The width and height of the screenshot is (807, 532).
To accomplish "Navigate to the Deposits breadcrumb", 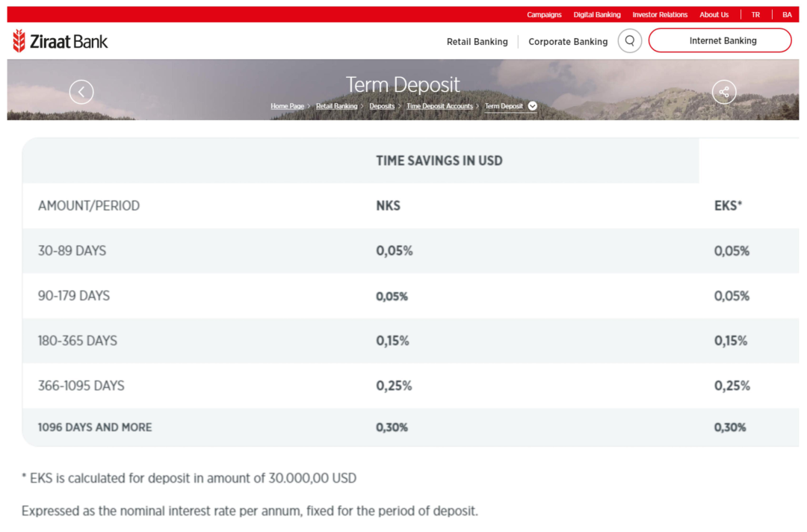I will [x=382, y=106].
